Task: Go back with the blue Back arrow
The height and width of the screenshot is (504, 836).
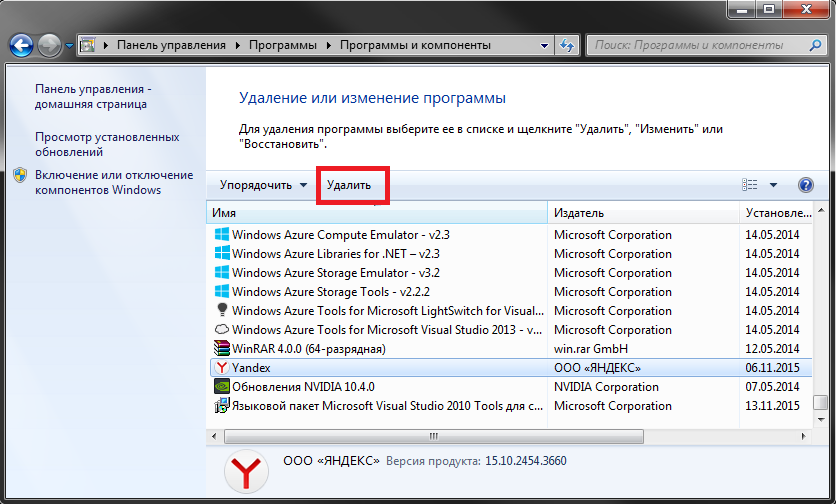Action: (21, 45)
